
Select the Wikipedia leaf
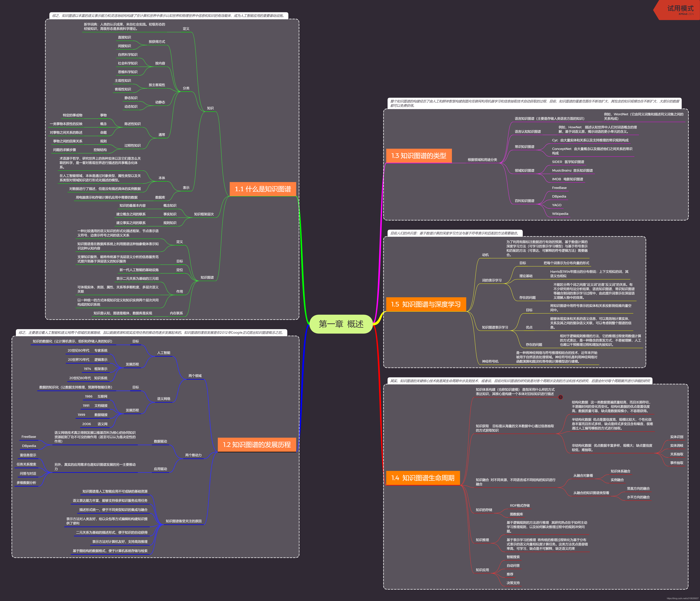coord(560,214)
